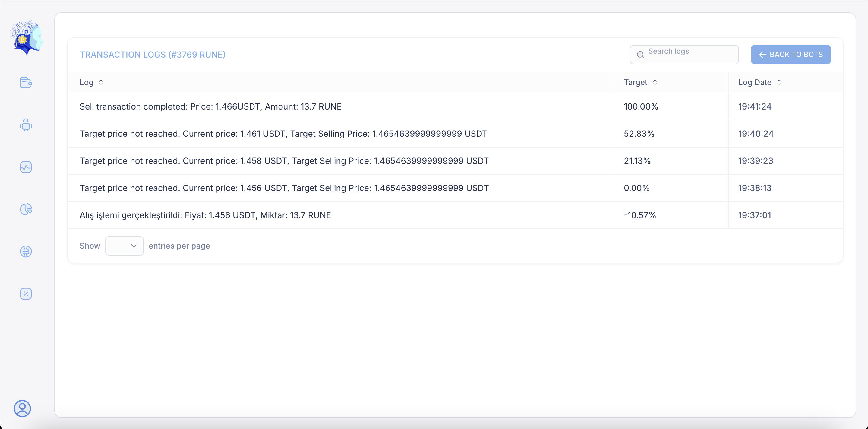Click the AI head logo
Screen dimensions: 868x429
point(27,37)
